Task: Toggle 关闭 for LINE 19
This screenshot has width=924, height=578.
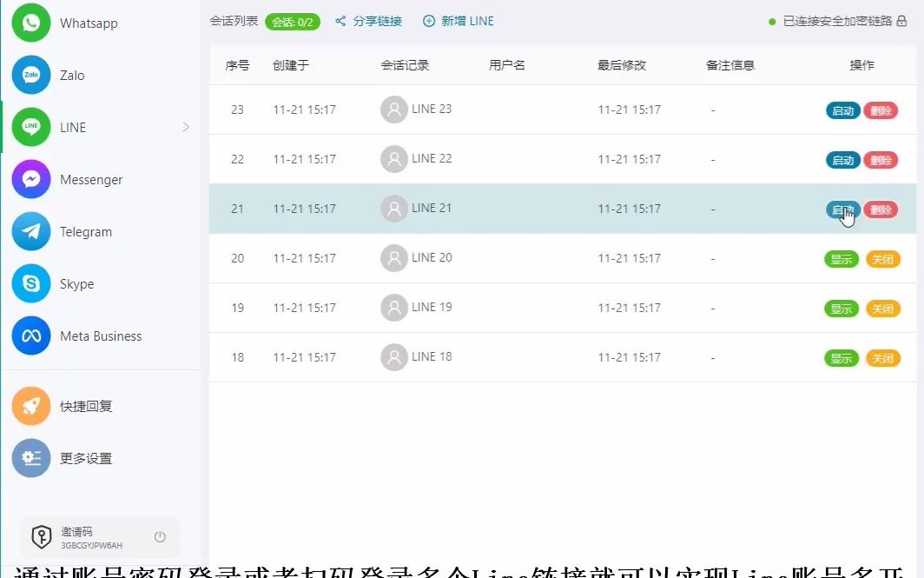Action: pyautogui.click(x=882, y=308)
